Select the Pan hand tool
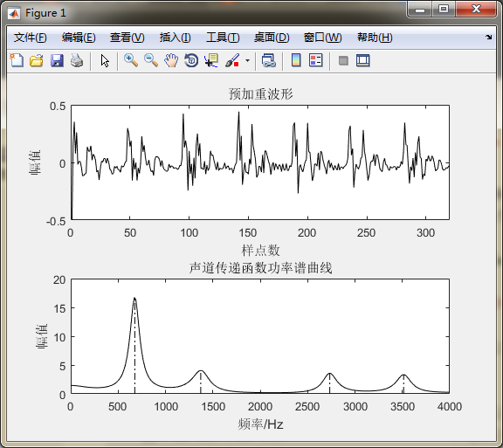This screenshot has width=503, height=448. [171, 60]
